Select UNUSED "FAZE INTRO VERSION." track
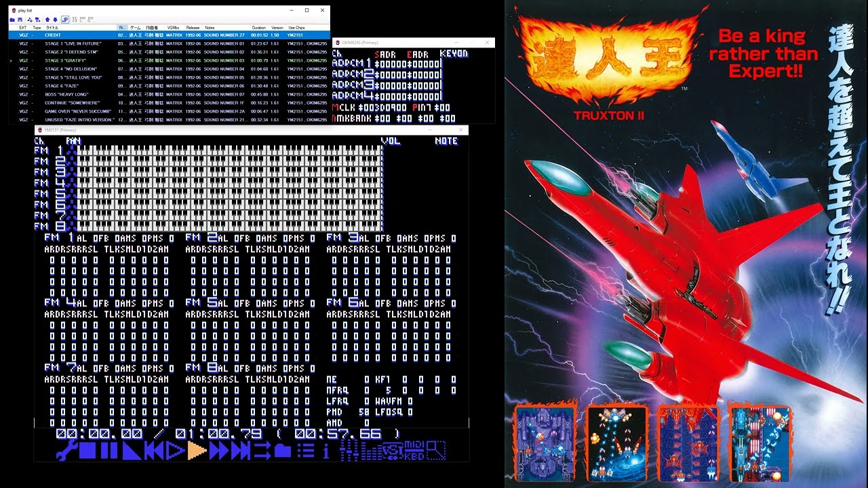Screen dimensions: 868x488 [x=169, y=119]
